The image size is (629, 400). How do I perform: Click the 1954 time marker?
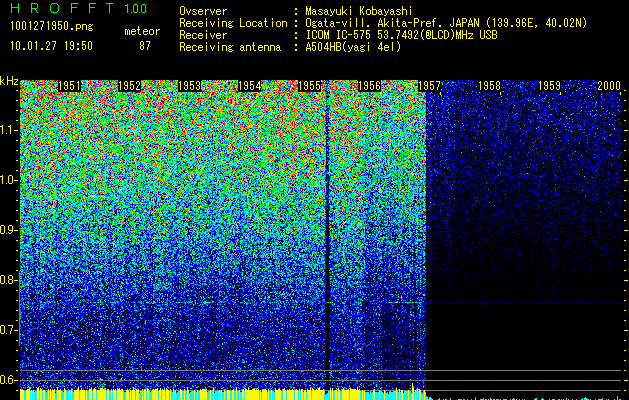pos(250,86)
